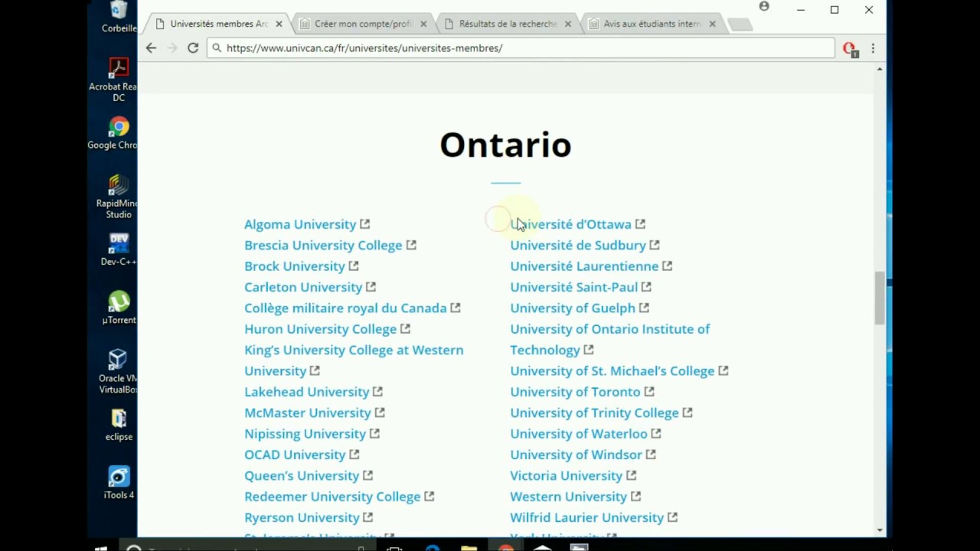Open a new browser tab

tap(739, 24)
